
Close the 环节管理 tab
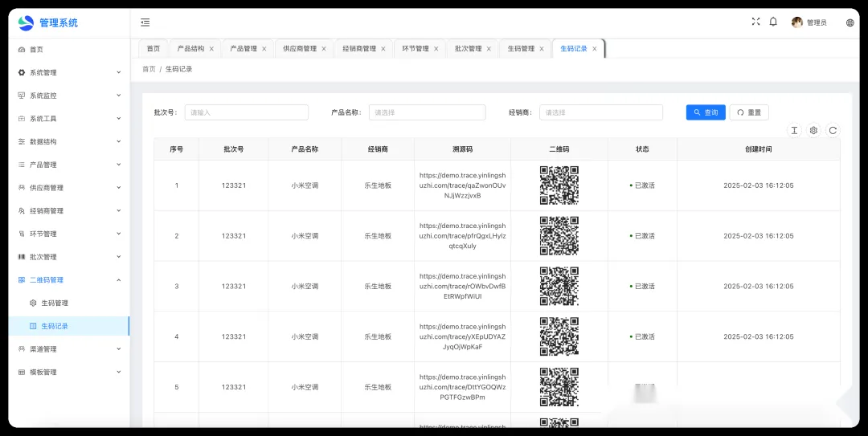(436, 49)
